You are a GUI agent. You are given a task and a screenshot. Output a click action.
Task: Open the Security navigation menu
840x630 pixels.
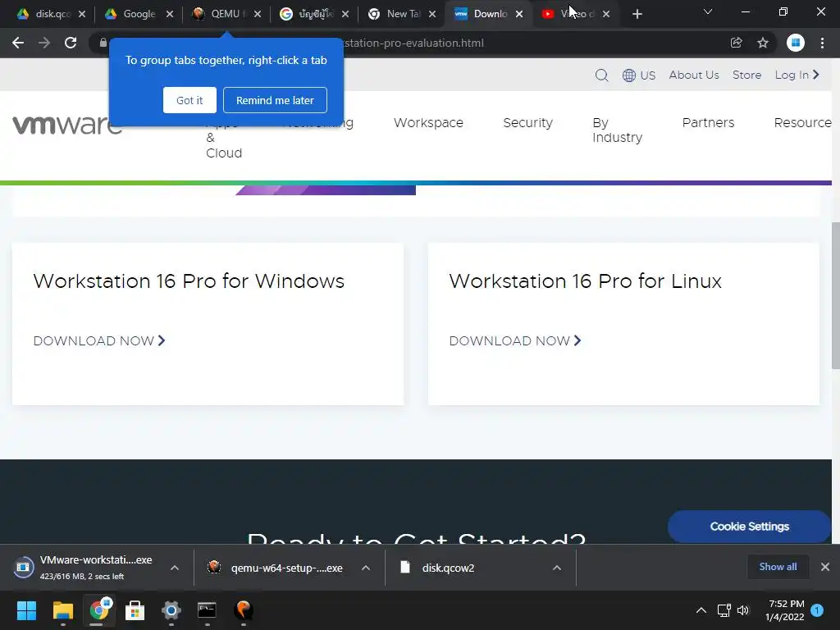coord(527,123)
